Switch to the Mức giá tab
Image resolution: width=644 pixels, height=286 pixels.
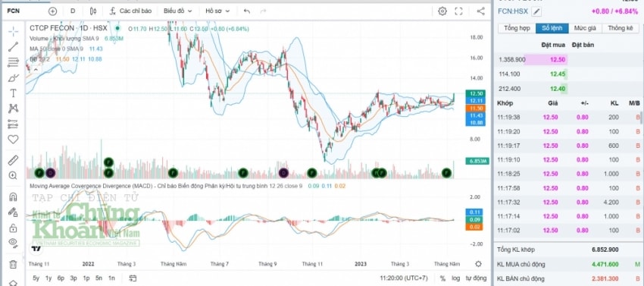(x=585, y=28)
